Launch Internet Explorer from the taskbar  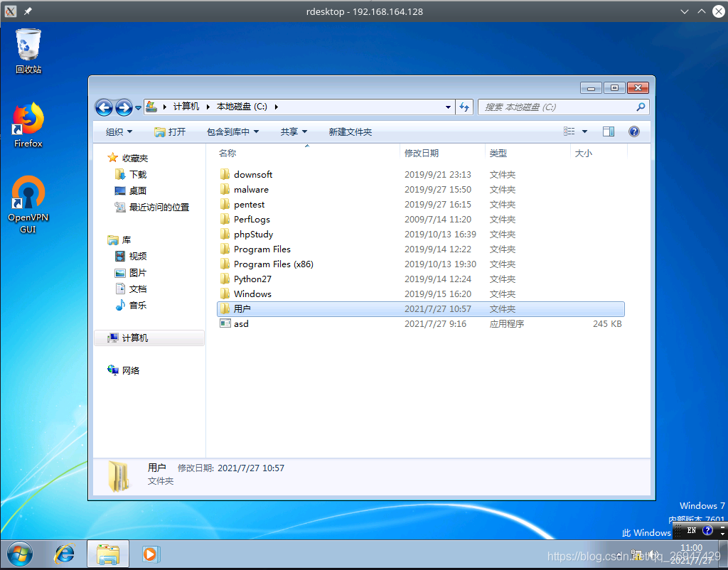pyautogui.click(x=65, y=554)
